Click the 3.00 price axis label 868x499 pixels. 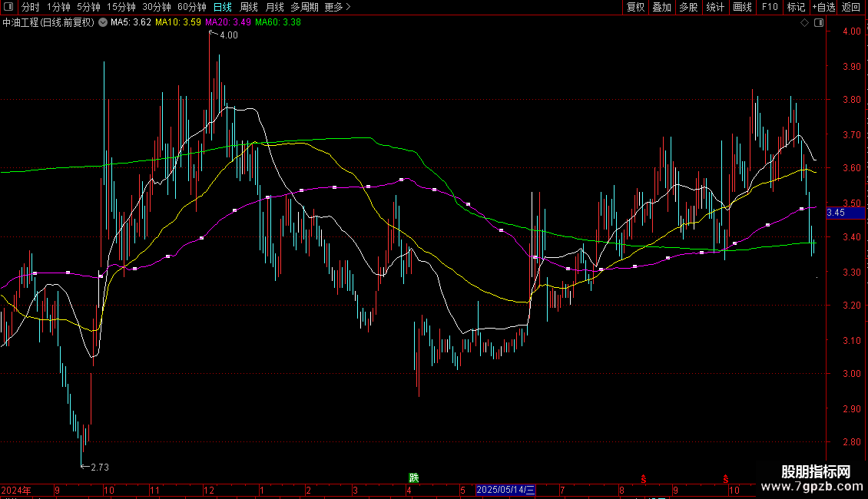click(x=851, y=374)
